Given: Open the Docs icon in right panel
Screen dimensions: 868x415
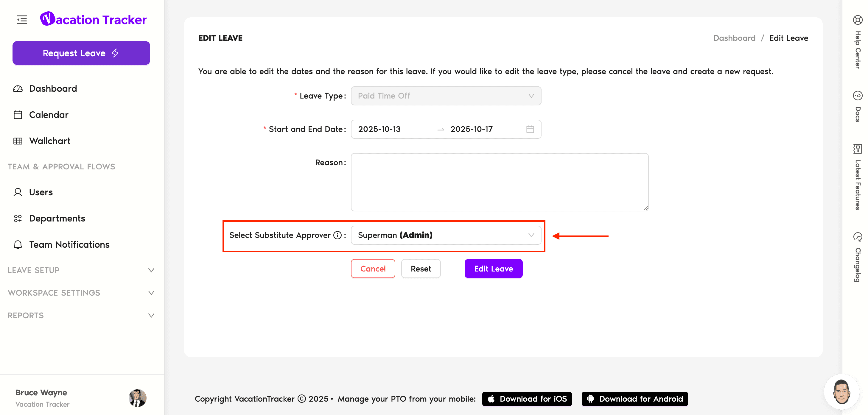Looking at the screenshot, I should tap(857, 96).
